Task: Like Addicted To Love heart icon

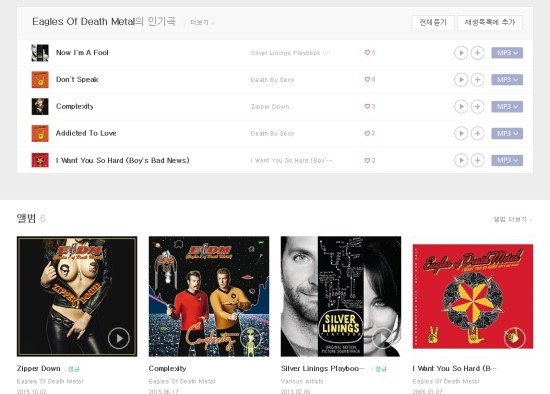Action: (367, 133)
